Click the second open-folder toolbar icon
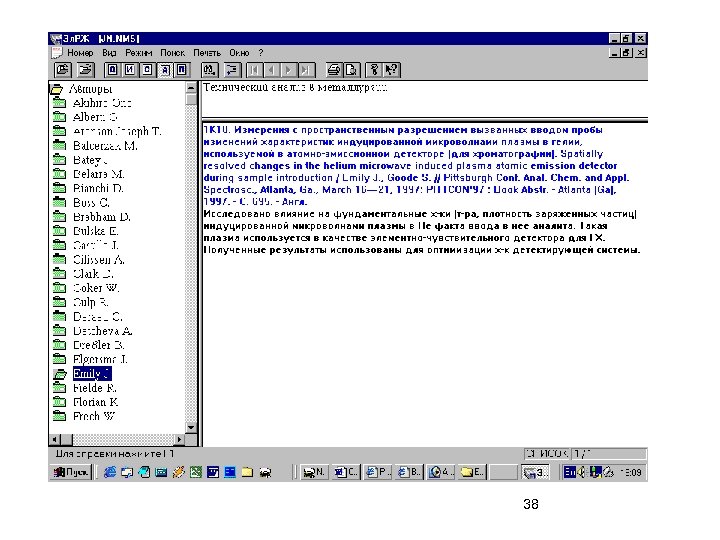Screen dimensions: 720x540 [x=86, y=70]
